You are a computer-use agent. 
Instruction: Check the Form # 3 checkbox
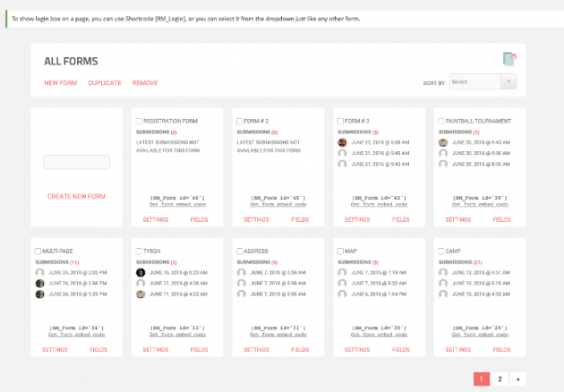pyautogui.click(x=340, y=121)
